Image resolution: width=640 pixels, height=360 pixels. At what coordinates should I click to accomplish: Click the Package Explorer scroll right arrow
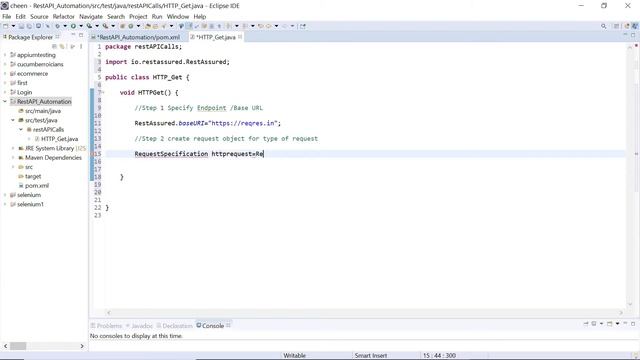82,346
